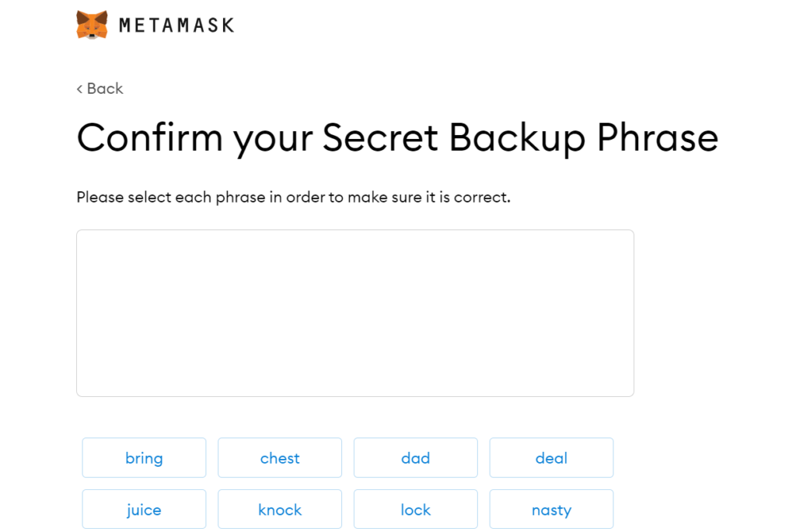Choose the chest word button
This screenshot has width=796, height=532.
[280, 457]
